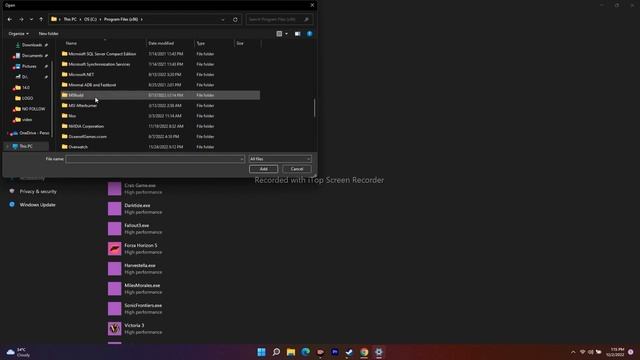Click the Cancel button

(x=297, y=169)
